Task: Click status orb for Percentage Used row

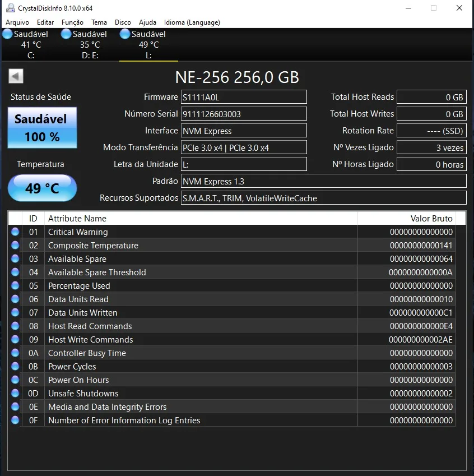Action: (x=15, y=286)
